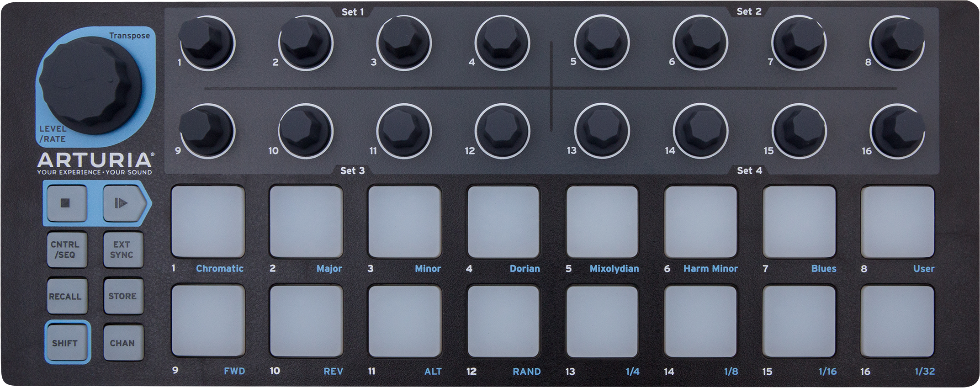This screenshot has height=388, width=980.
Task: Click the Chromatic scale label
Action: click(220, 269)
